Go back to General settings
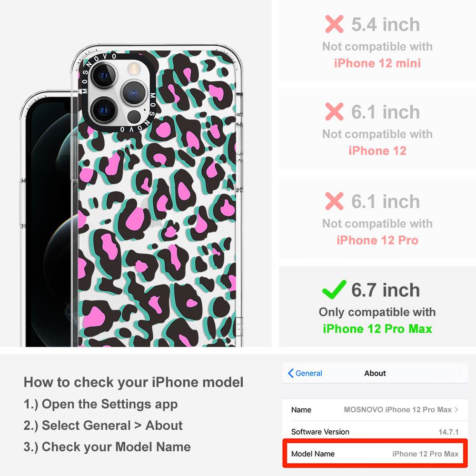Image resolution: width=476 pixels, height=476 pixels. tap(305, 373)
